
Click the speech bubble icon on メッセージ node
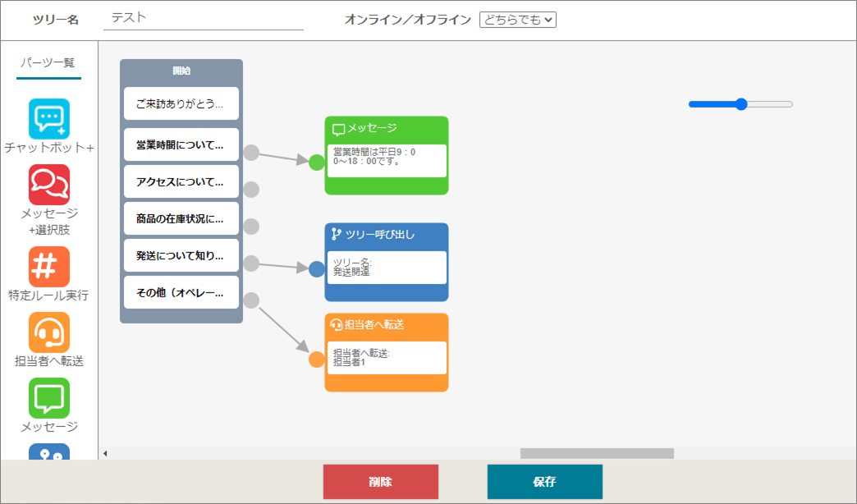pos(338,130)
